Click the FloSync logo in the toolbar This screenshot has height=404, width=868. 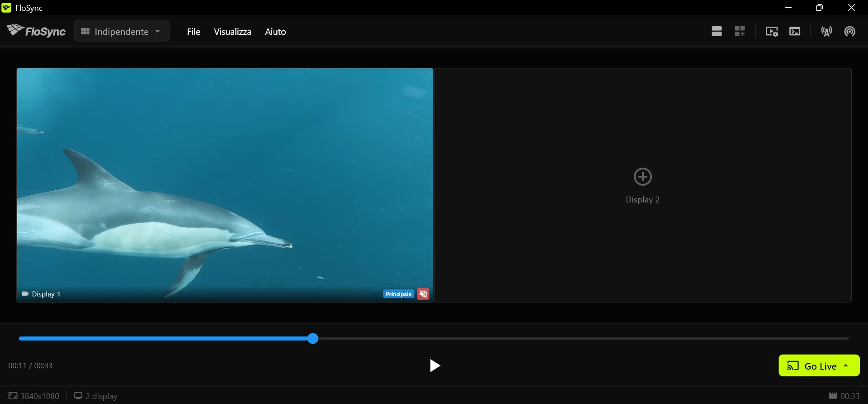(x=36, y=31)
